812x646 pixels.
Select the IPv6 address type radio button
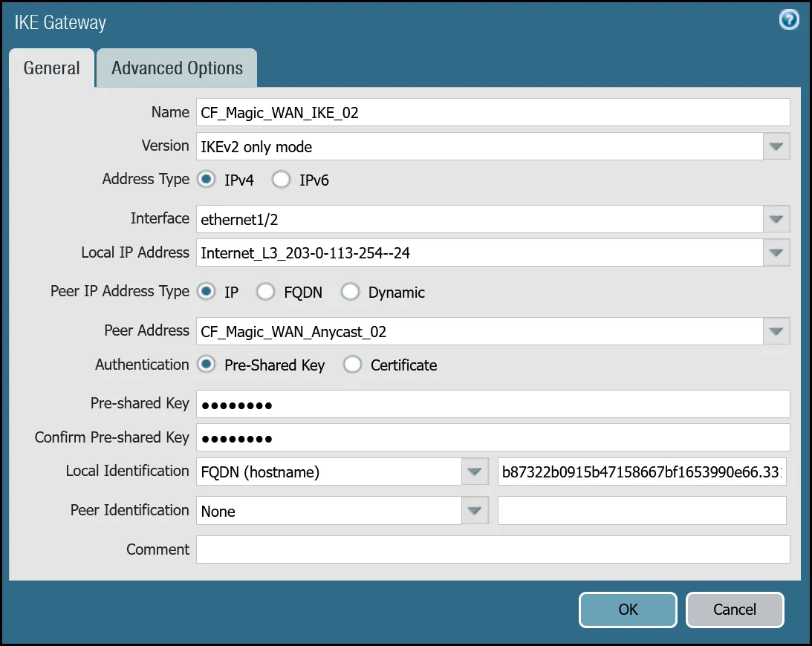pos(282,179)
